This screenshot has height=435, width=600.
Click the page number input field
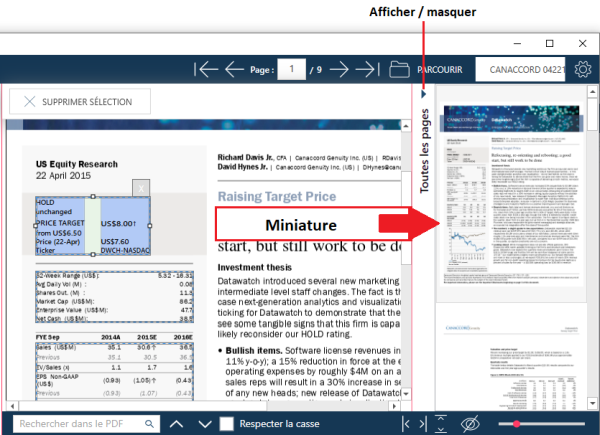[291, 69]
